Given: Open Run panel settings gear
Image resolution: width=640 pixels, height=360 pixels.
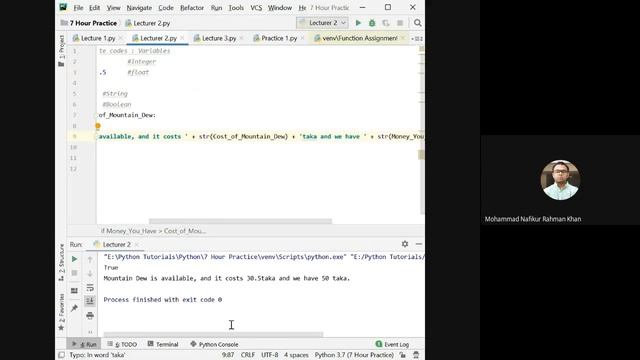Looking at the screenshot, I should (x=404, y=244).
